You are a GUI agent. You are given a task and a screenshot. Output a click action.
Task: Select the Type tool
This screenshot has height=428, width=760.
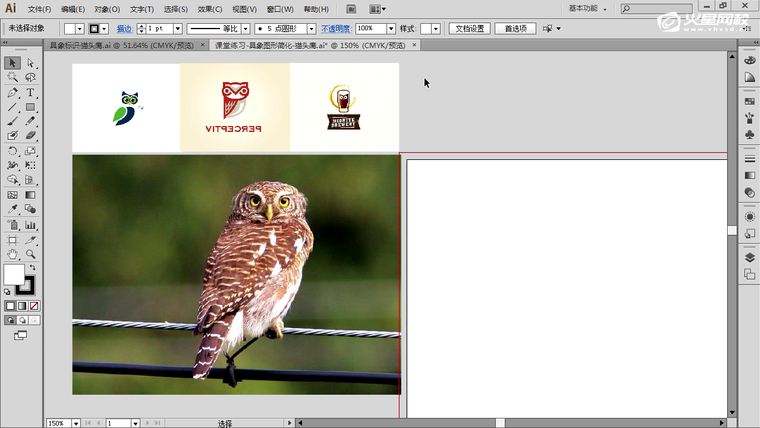(x=30, y=92)
